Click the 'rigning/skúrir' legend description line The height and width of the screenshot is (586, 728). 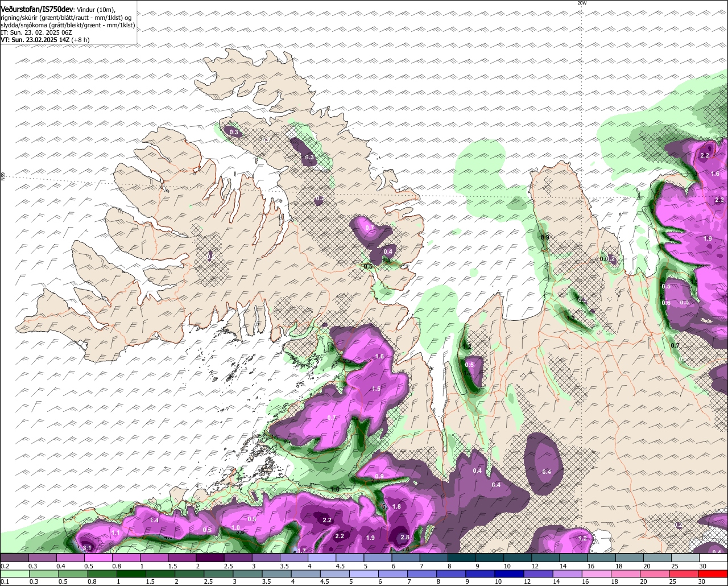66,18
